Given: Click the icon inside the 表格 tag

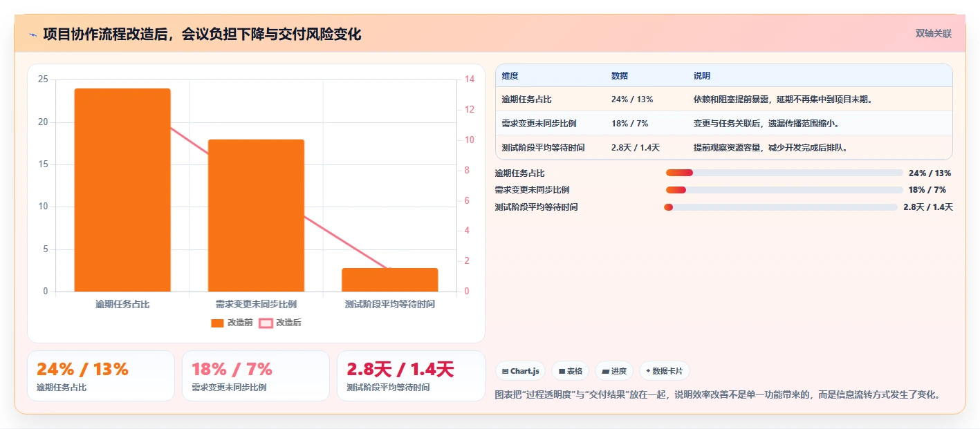Looking at the screenshot, I should (562, 371).
